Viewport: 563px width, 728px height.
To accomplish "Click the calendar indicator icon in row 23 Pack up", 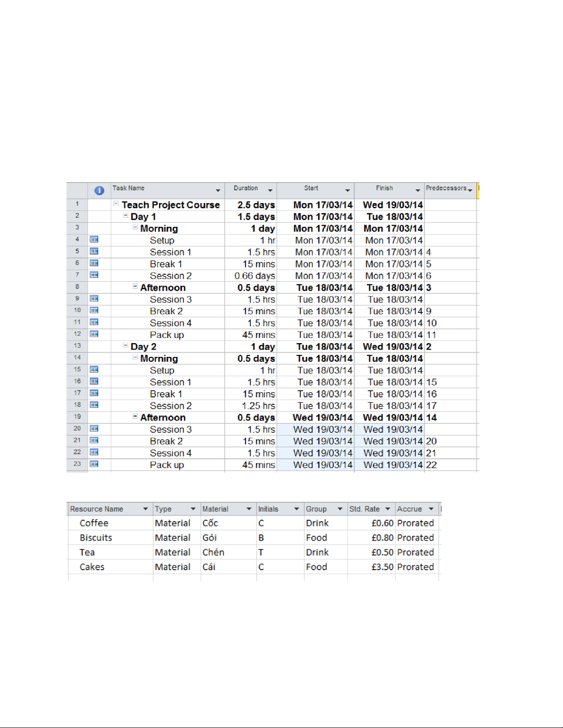I will tap(94, 464).
